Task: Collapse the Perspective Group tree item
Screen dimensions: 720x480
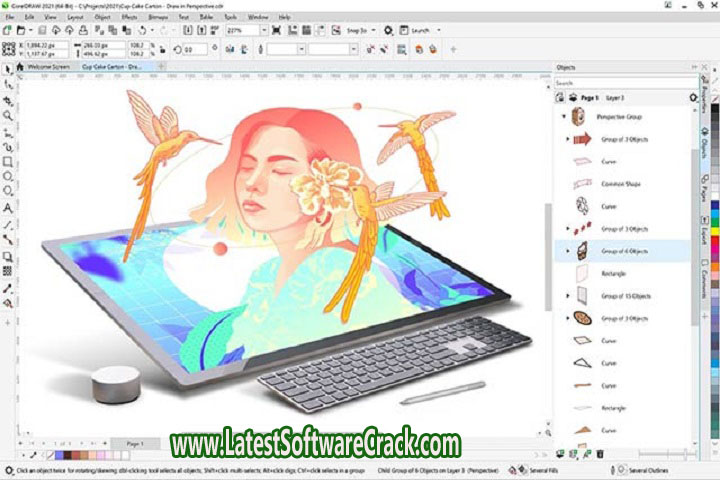Action: [x=564, y=116]
